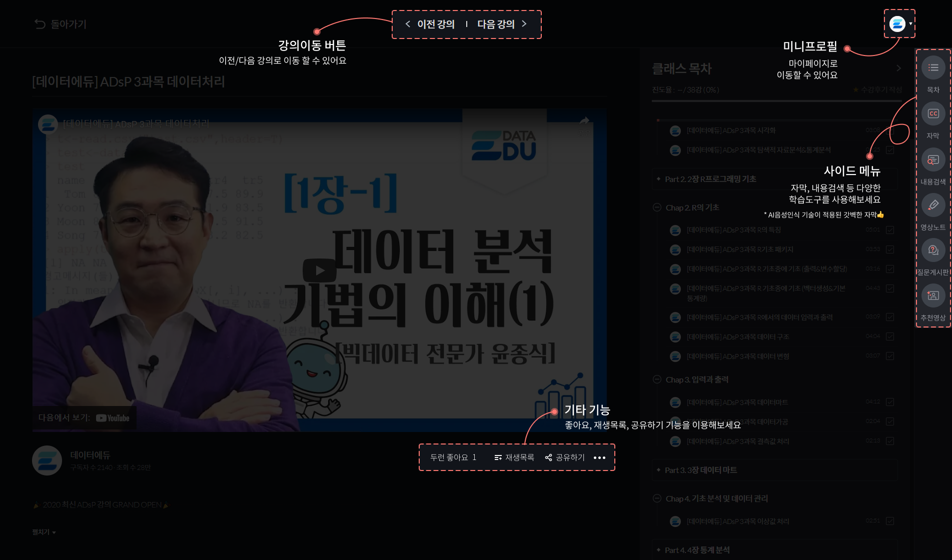The image size is (952, 560).
Task: Toggle Part 3. 3장 데이터 마트 header
Action: 774,470
